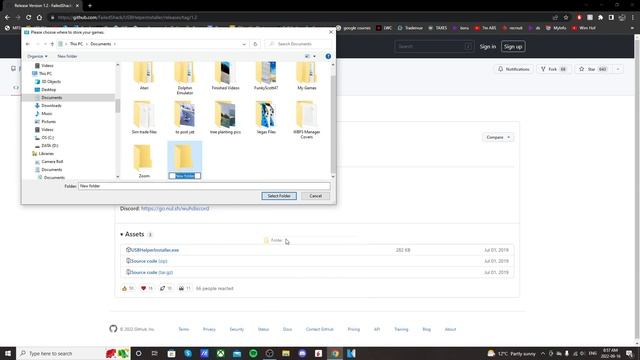Select 3D Objects in navigation tree
This screenshot has width=640, height=360.
tap(51, 82)
